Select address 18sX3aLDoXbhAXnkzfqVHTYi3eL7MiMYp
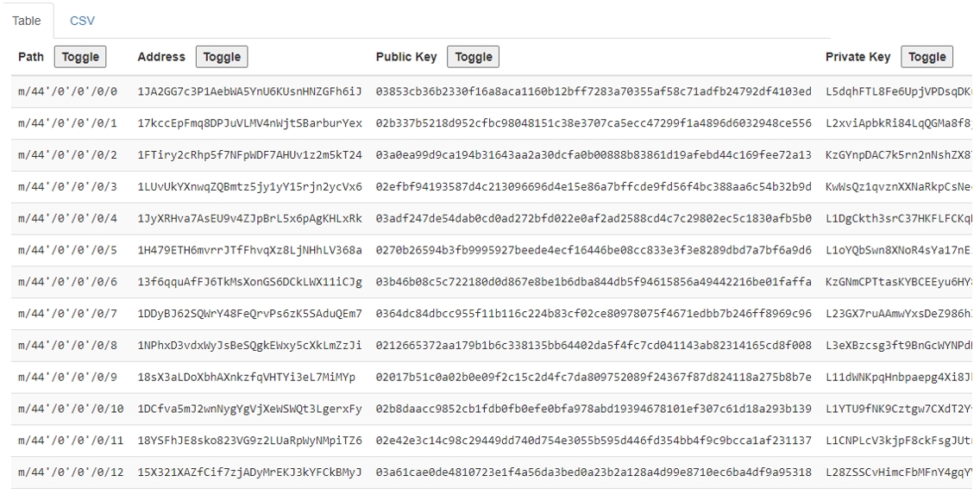Screen dimensions: 980x494 click(x=246, y=378)
